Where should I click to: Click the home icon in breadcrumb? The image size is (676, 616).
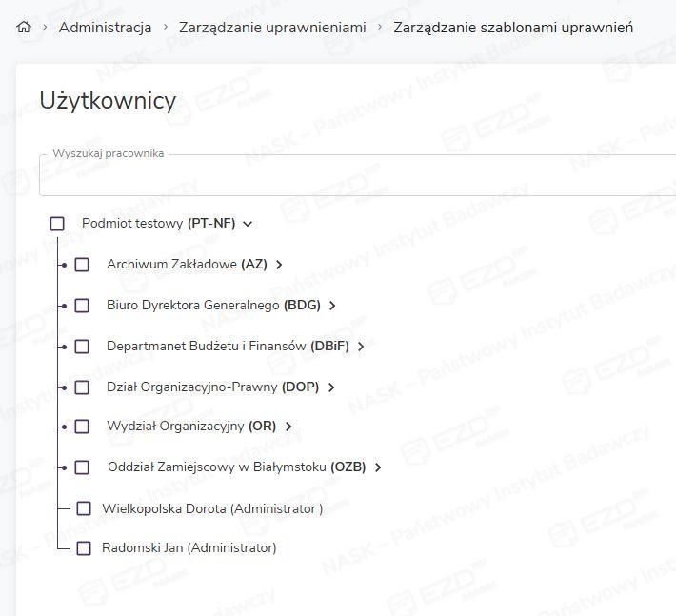24,27
